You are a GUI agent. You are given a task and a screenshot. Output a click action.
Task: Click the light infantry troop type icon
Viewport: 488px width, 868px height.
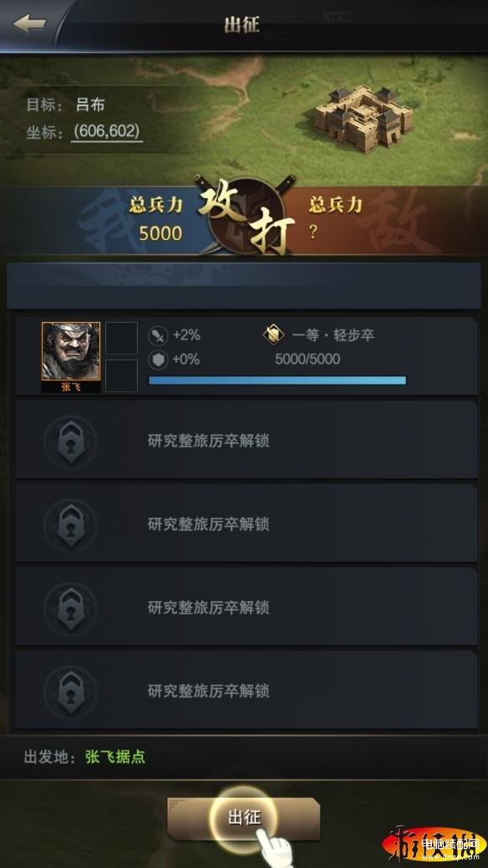pos(273,334)
